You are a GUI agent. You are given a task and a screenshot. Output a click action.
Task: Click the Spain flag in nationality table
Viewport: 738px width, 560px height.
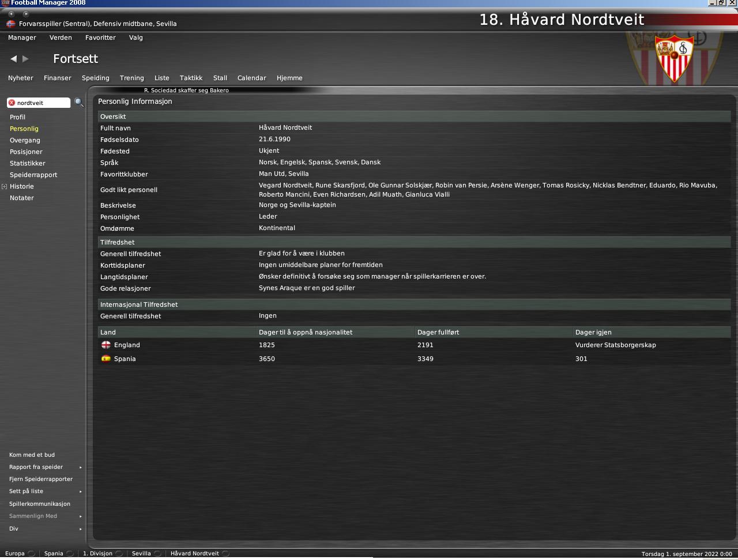pyautogui.click(x=106, y=359)
